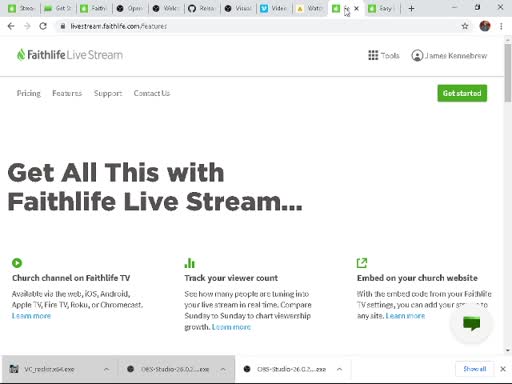Expand options for the middle OBS-Studio download
Image resolution: width=512 pixels, height=384 pixels.
tap(223, 369)
